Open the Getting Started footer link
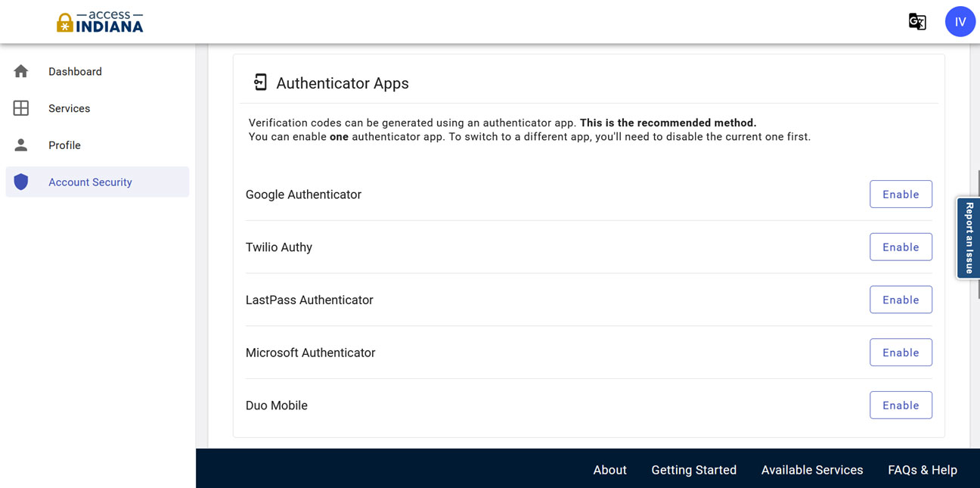Screen dimensions: 980x488 pos(693,470)
